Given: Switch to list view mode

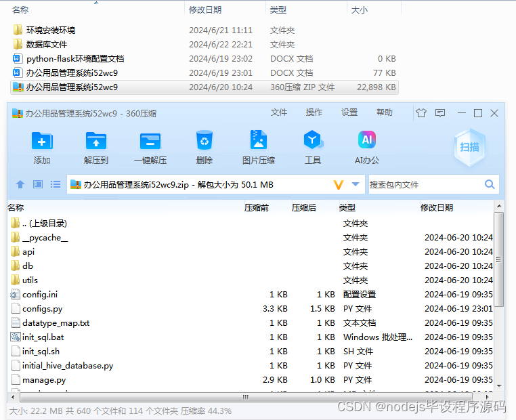Looking at the screenshot, I should click(x=56, y=184).
